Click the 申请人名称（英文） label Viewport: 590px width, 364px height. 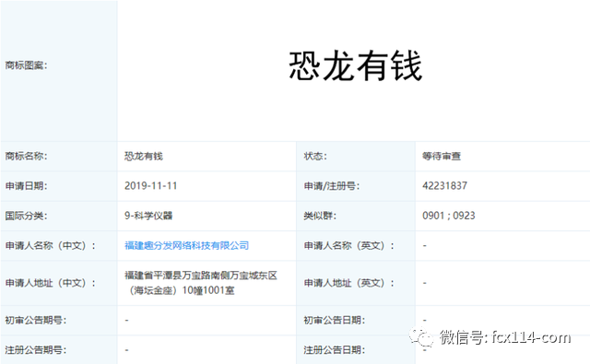click(x=348, y=245)
